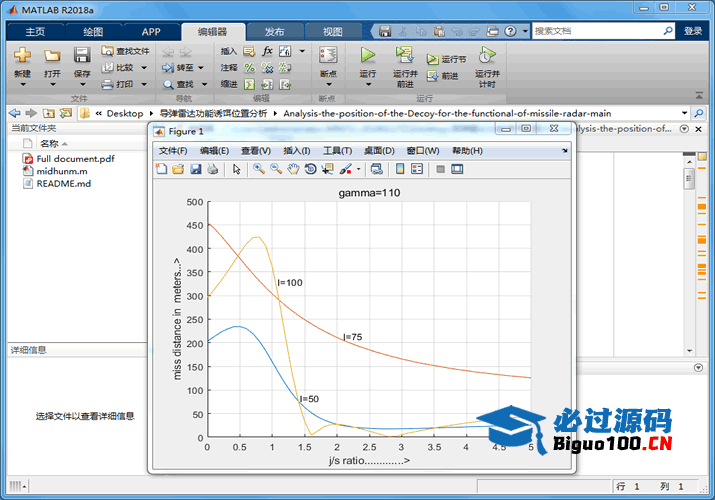Screen dimensions: 715x500
Task: Click New Figure icon in Figure 1 toolbar
Action: (x=161, y=169)
